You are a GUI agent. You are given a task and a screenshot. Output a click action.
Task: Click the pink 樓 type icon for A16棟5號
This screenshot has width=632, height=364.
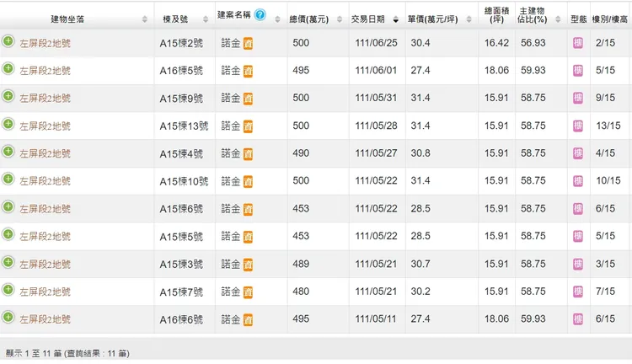point(578,71)
